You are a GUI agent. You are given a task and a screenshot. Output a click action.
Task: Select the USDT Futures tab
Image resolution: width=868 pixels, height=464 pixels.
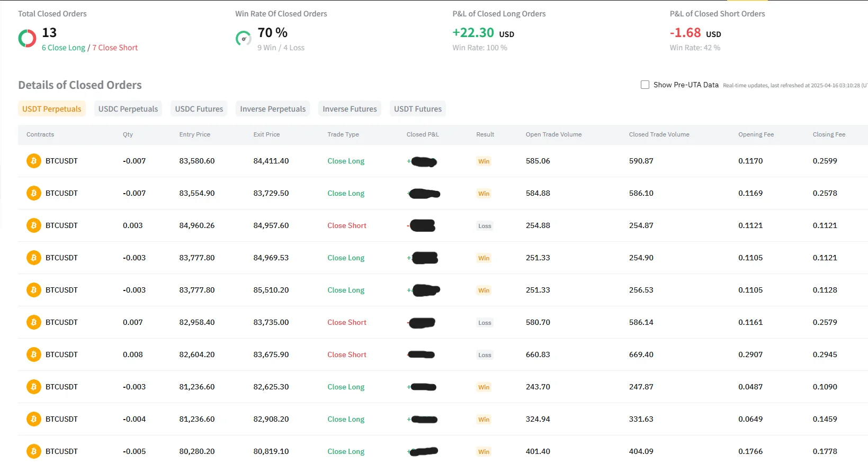pyautogui.click(x=418, y=109)
